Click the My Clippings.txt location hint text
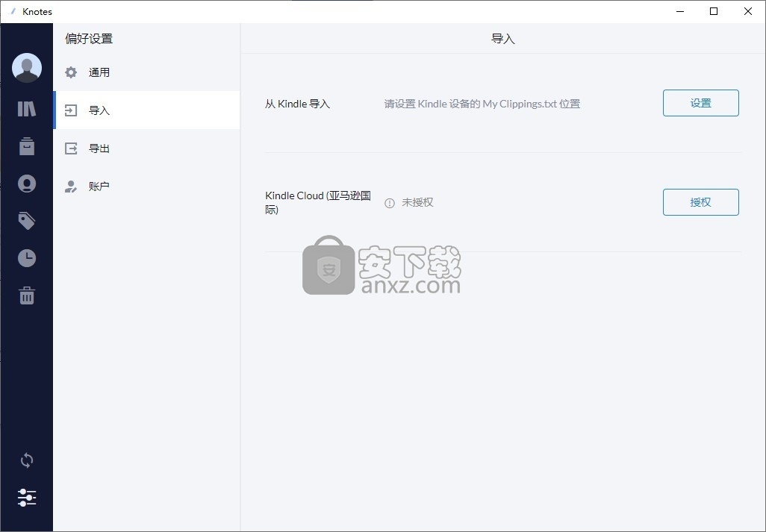Viewport: 766px width, 532px height. point(482,104)
